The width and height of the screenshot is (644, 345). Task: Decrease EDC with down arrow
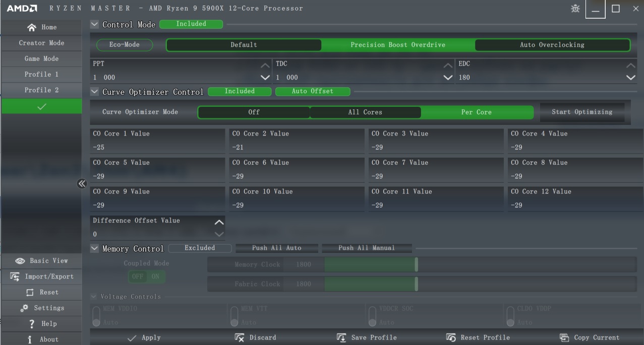point(630,78)
